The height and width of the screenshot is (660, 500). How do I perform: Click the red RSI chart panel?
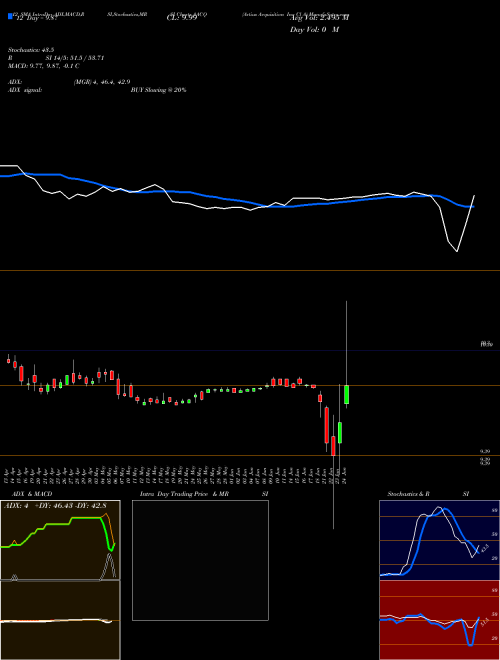pos(439,620)
